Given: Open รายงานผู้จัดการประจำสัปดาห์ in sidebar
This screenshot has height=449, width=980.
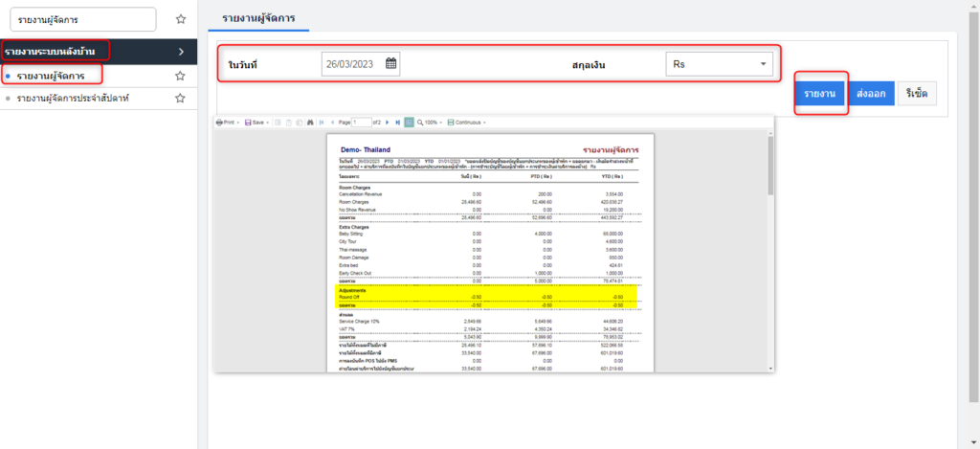Looking at the screenshot, I should [73, 99].
